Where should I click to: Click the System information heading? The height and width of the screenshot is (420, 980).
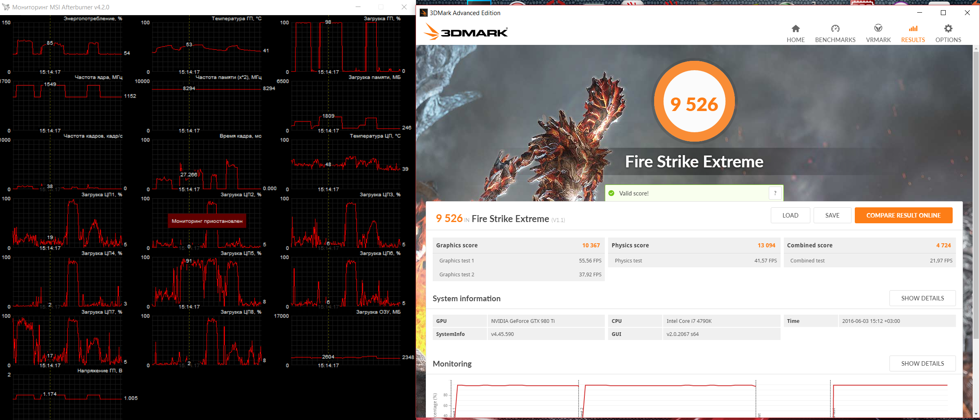tap(467, 298)
